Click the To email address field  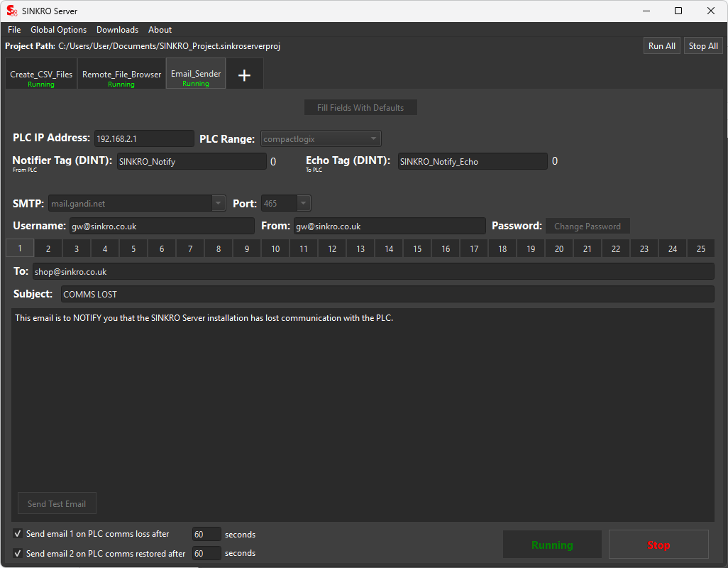pyautogui.click(x=373, y=272)
